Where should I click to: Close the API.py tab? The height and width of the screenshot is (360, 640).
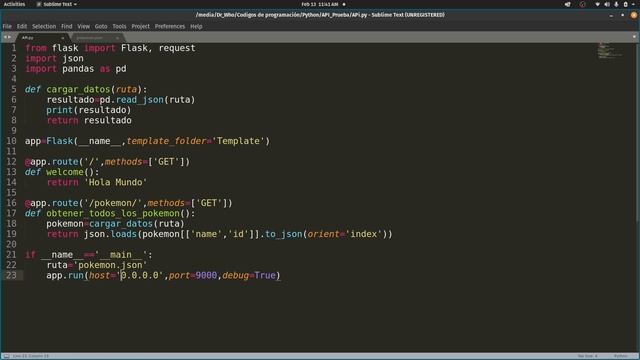coord(62,38)
